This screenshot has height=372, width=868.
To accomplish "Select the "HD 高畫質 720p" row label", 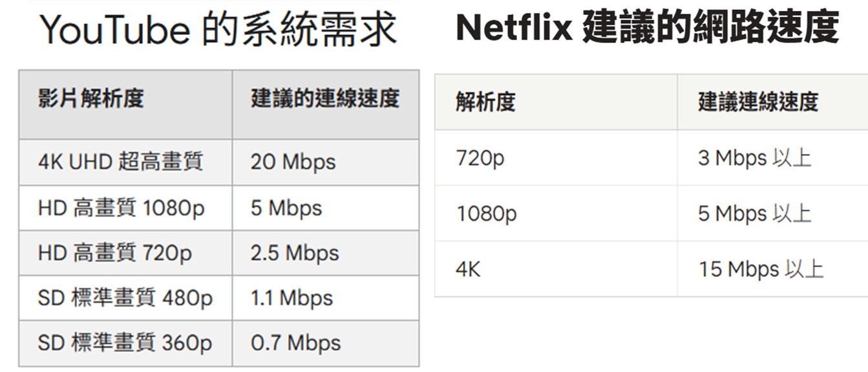I will click(x=114, y=253).
